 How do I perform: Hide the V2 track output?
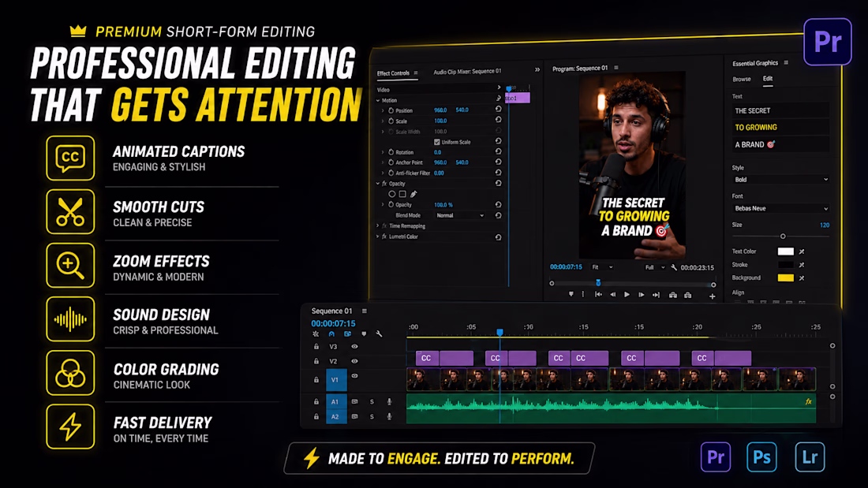[354, 361]
